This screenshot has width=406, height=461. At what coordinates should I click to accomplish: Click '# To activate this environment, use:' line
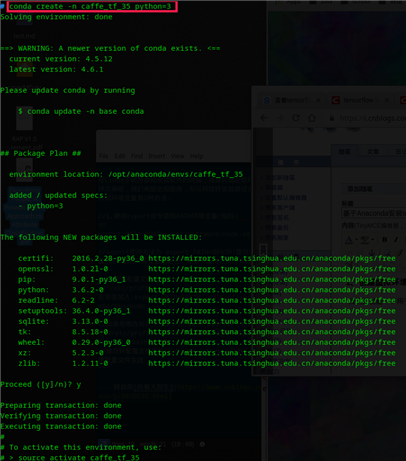pyautogui.click(x=81, y=447)
